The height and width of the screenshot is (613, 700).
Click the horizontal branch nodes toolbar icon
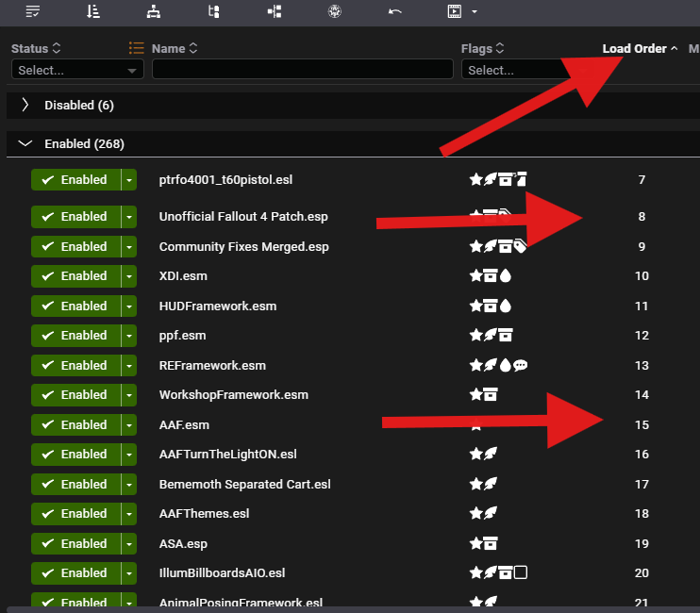pos(275,11)
